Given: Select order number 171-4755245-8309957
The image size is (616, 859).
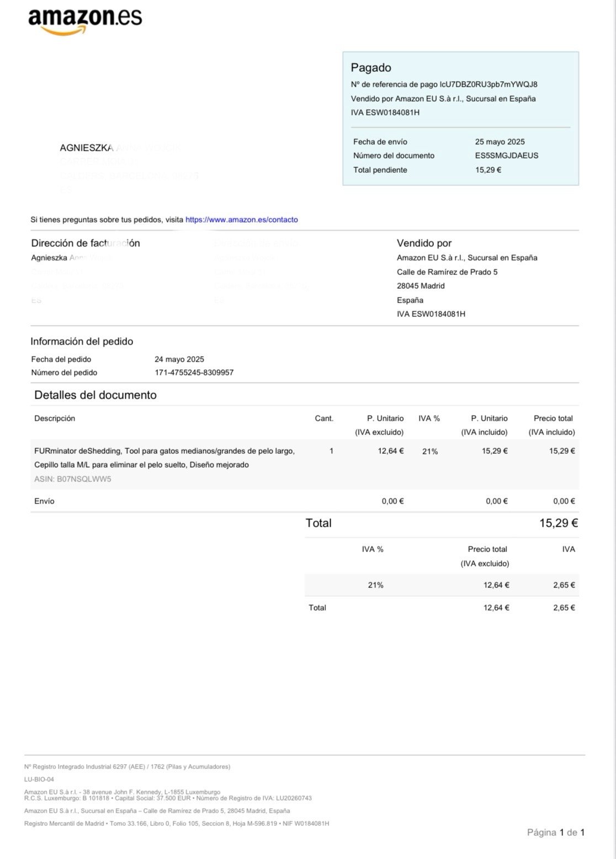Looking at the screenshot, I should coord(194,373).
